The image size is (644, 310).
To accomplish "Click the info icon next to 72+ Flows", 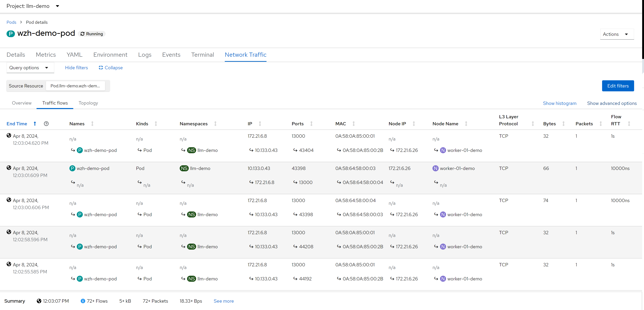I will pyautogui.click(x=83, y=301).
